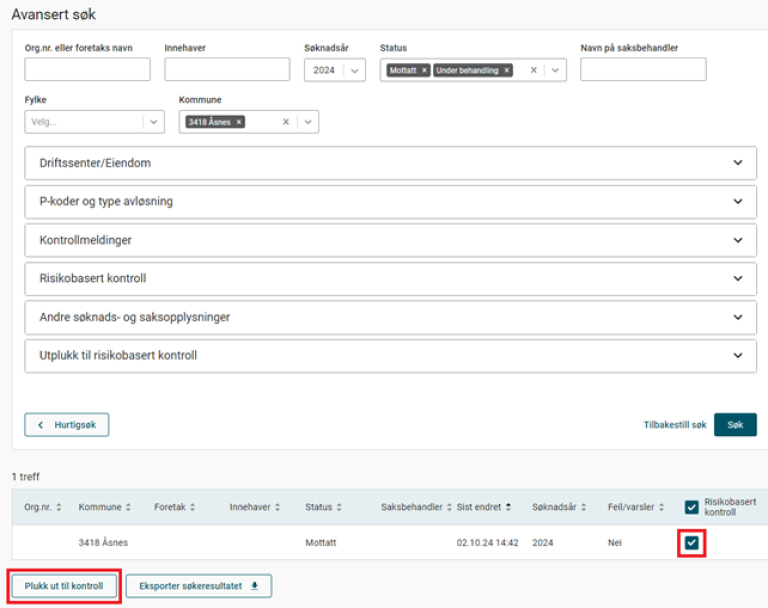768x608 pixels.
Task: Click the Innehaver input field
Action: click(x=227, y=70)
